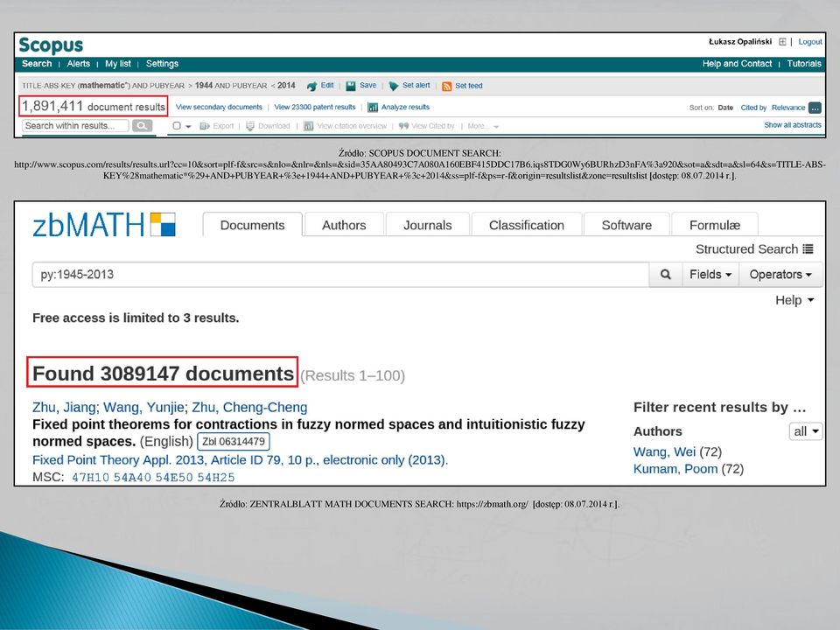Open the Operators dropdown

[780, 274]
